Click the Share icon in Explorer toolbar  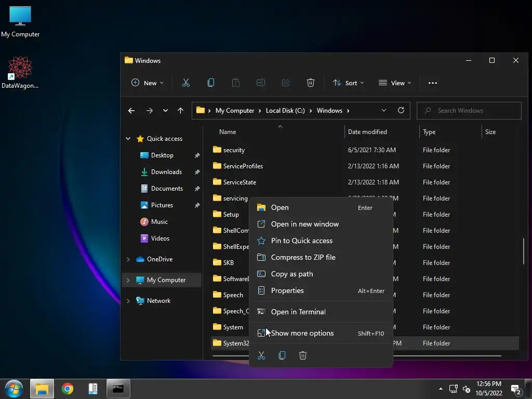point(286,83)
